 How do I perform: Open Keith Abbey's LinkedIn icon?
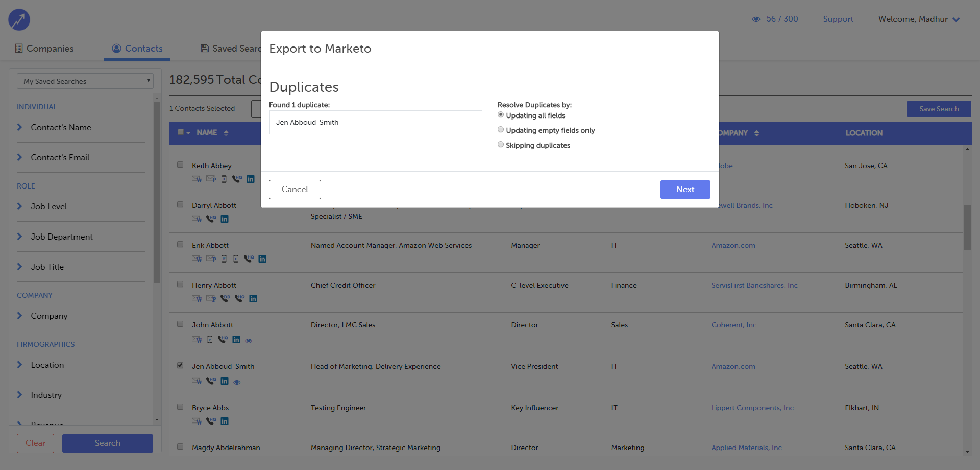[251, 179]
